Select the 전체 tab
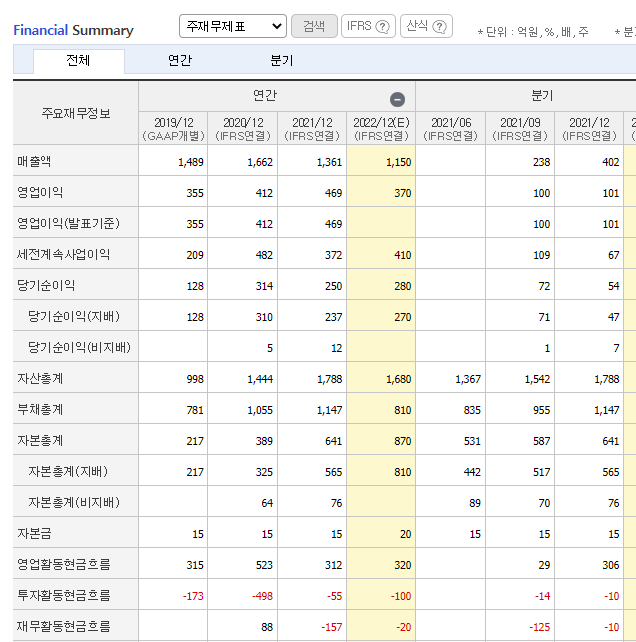 click(79, 61)
